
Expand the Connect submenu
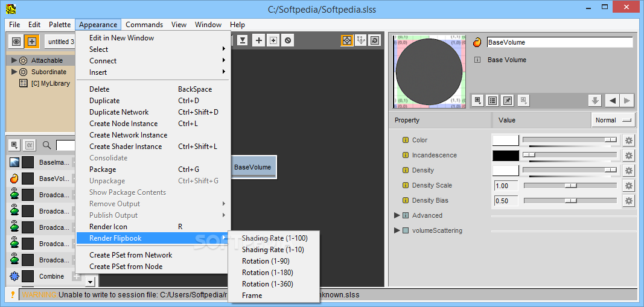154,61
